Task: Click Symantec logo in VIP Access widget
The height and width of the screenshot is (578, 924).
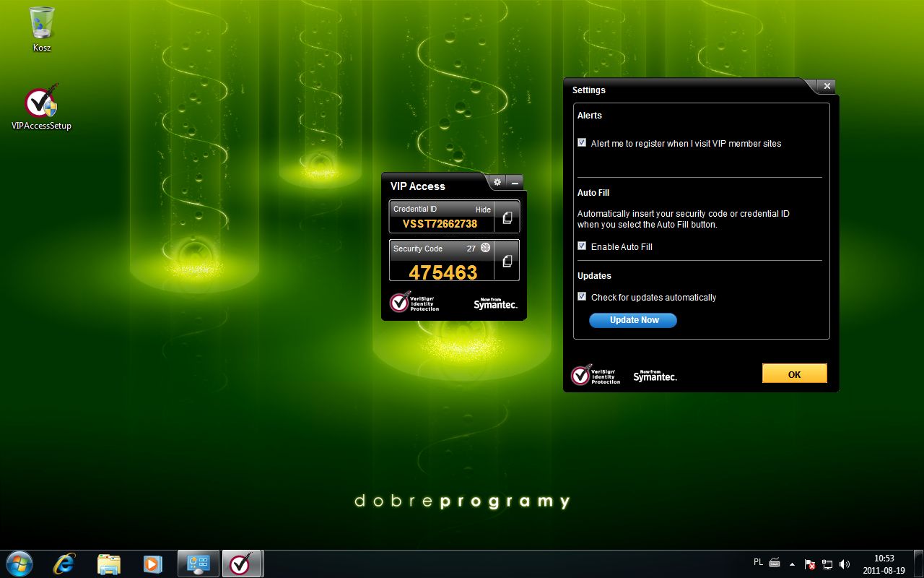Action: pos(495,303)
